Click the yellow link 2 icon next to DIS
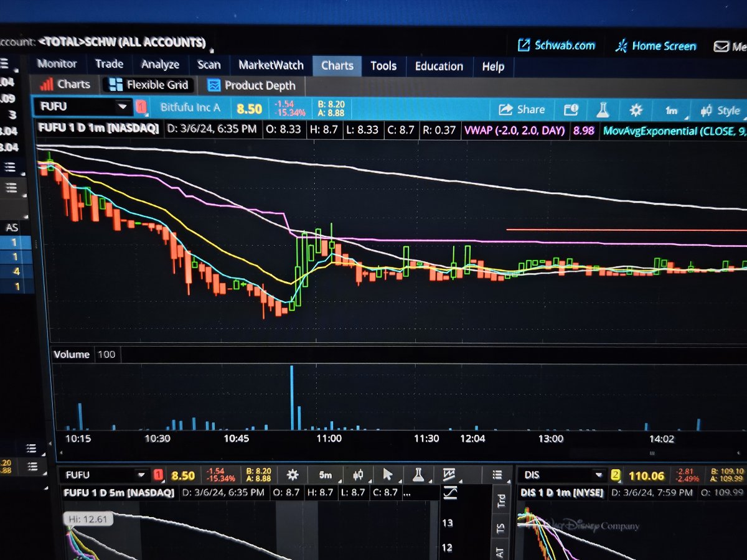The height and width of the screenshot is (560, 747). pyautogui.click(x=616, y=475)
